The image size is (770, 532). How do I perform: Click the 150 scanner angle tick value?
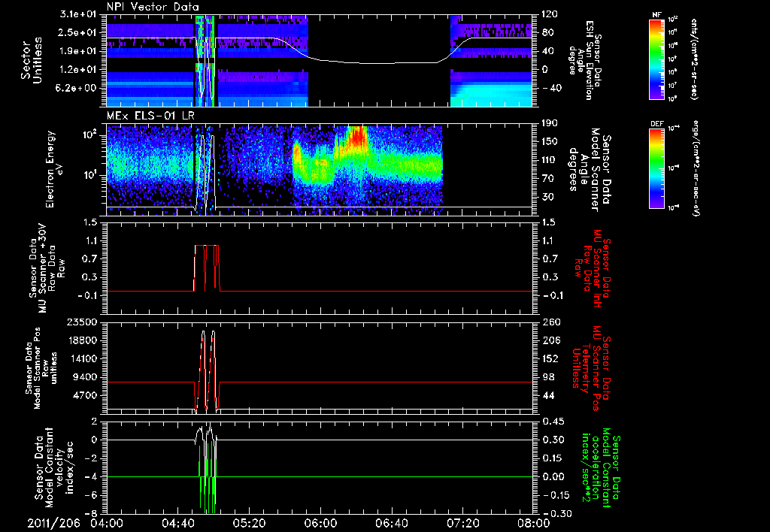click(550, 142)
